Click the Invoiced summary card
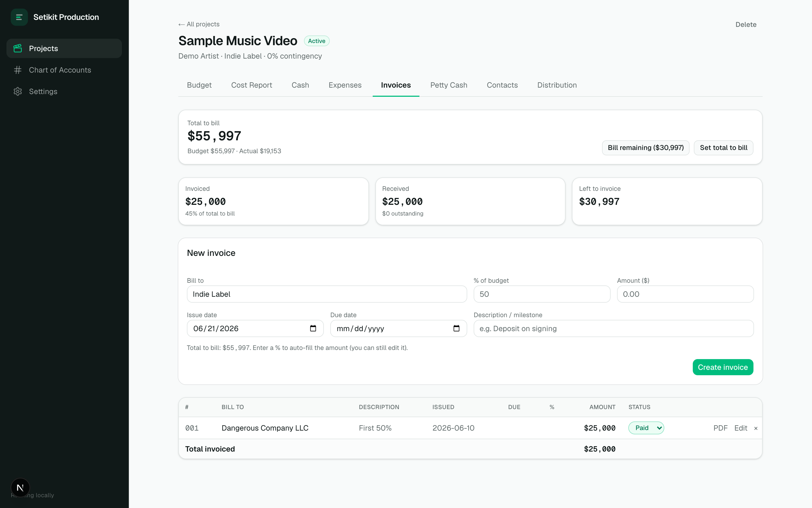812x508 pixels. coord(273,201)
